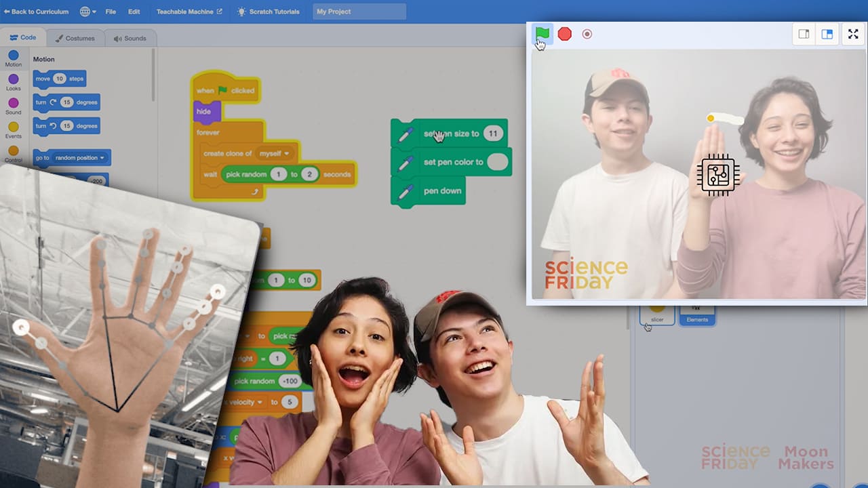
Task: Stop the project using the stop sign
Action: [x=564, y=34]
